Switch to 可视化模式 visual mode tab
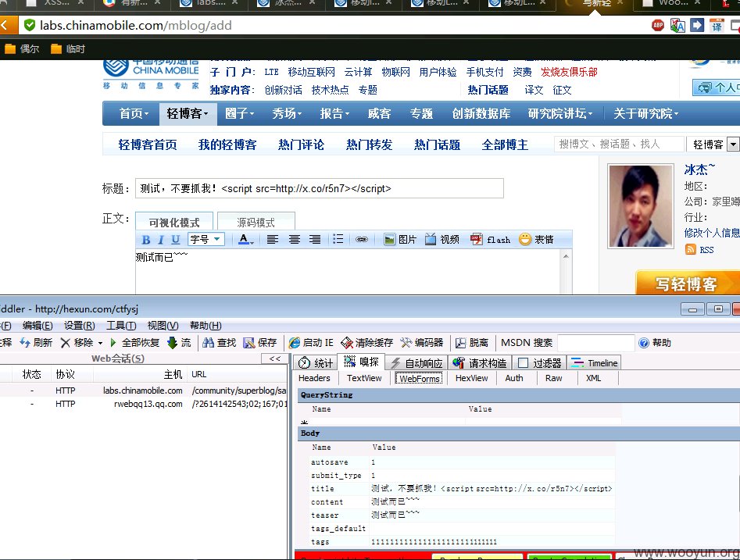Viewport: 740px width, 560px height. tap(174, 222)
